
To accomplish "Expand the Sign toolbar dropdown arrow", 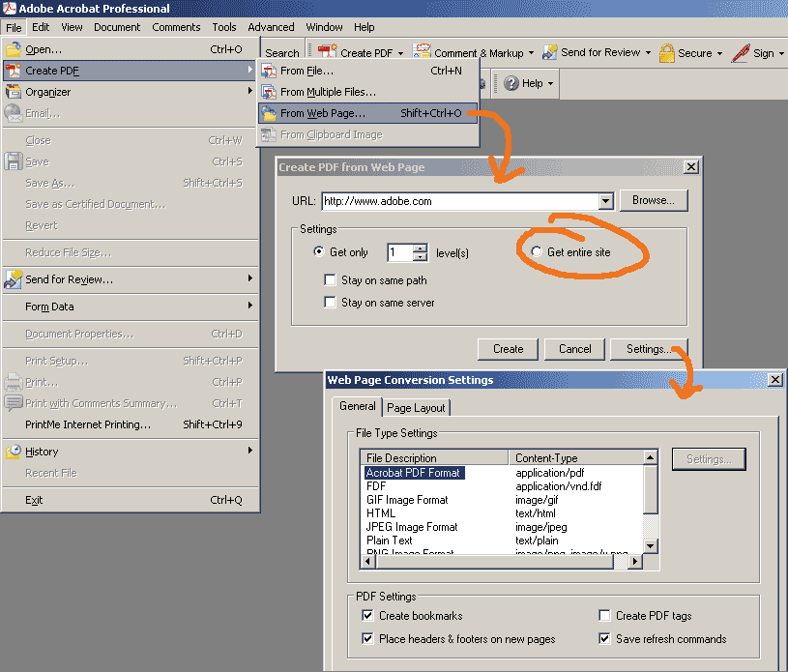I will pyautogui.click(x=781, y=53).
